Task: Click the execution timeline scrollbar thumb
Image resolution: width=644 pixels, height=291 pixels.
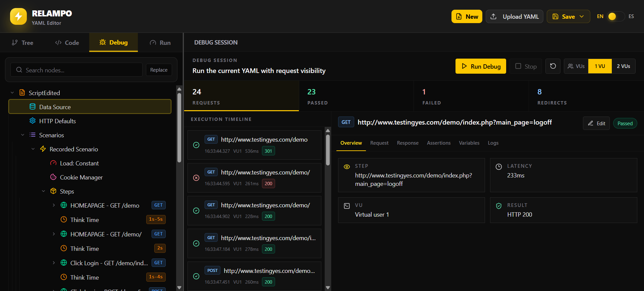Action: click(328, 150)
